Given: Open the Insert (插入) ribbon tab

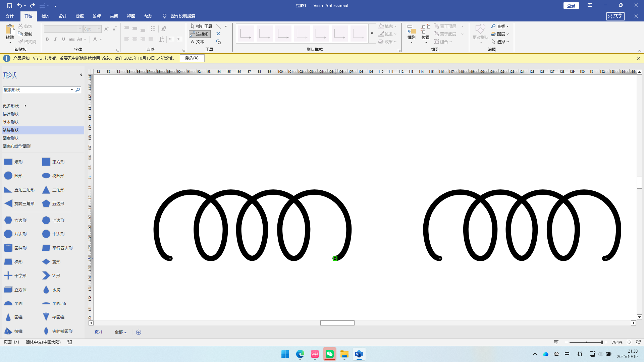Looking at the screenshot, I should [x=45, y=16].
